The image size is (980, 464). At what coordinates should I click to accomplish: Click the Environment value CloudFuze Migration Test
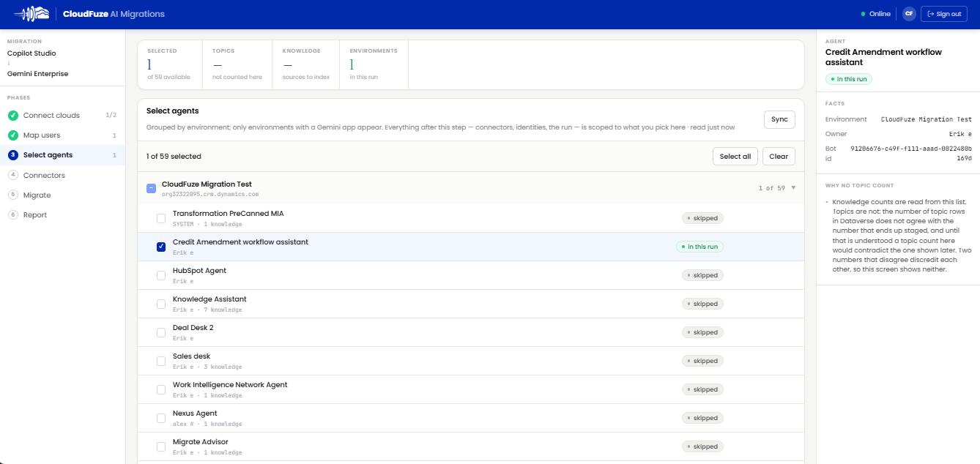click(x=927, y=119)
